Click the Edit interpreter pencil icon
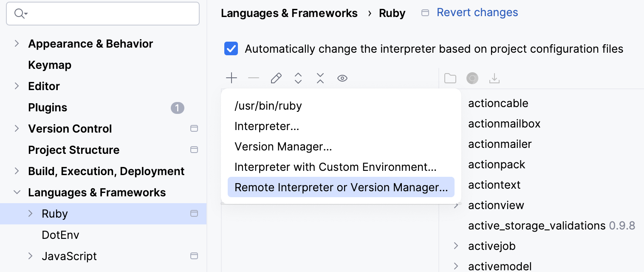Image resolution: width=644 pixels, height=272 pixels. point(276,78)
